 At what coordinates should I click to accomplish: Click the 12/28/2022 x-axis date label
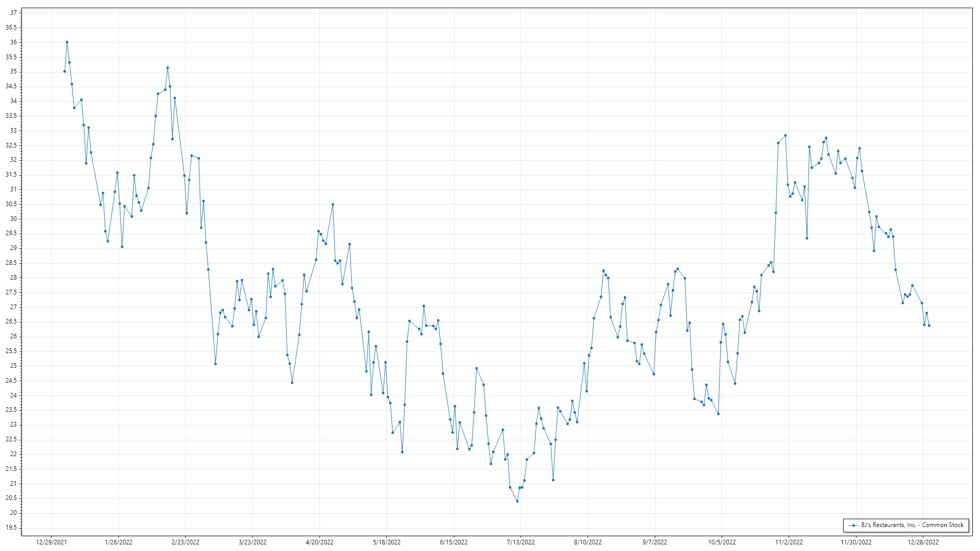[x=923, y=542]
